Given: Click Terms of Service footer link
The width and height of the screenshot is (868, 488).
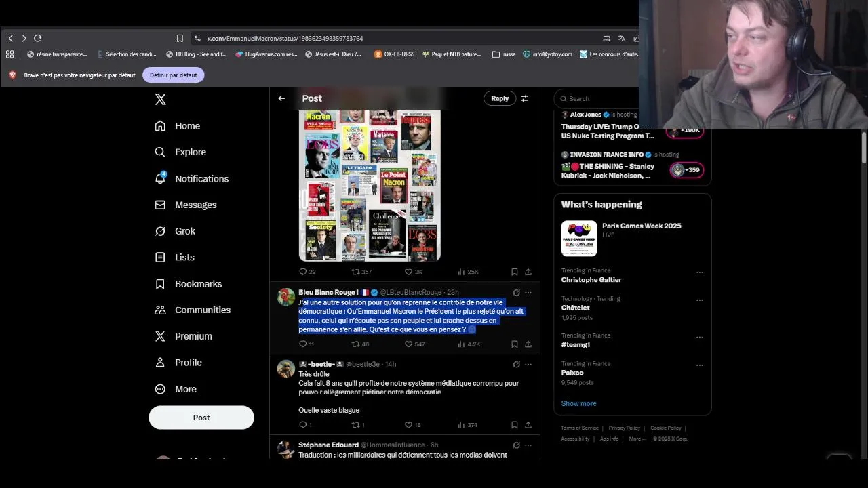Looking at the screenshot, I should click(x=579, y=428).
